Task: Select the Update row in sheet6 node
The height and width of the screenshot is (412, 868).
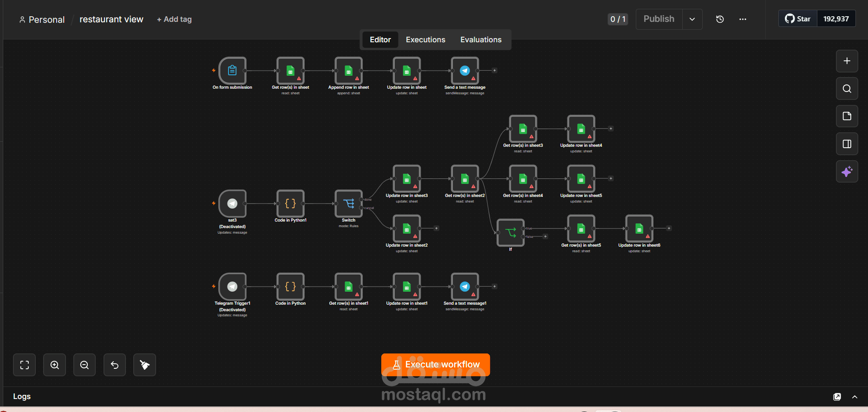Action: (639, 229)
